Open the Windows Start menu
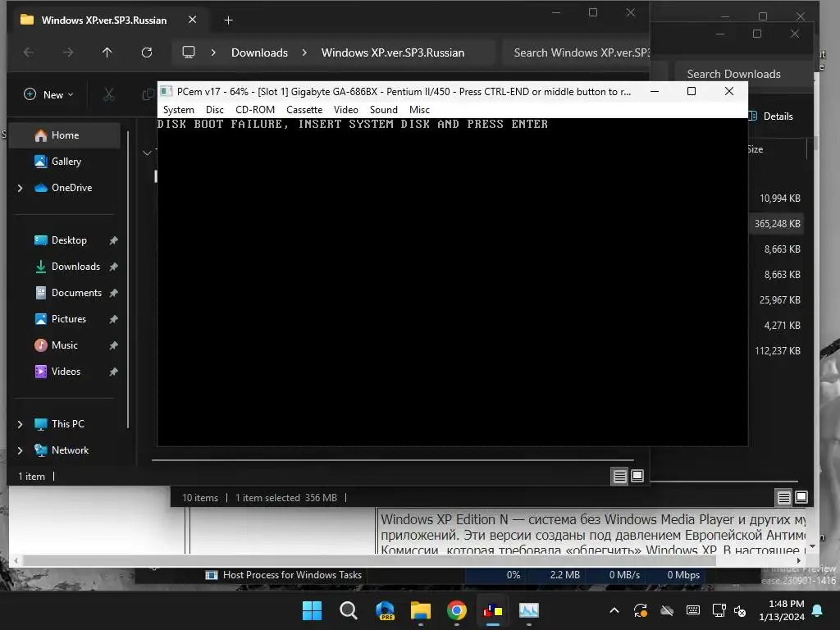Viewport: 840px width, 630px height. point(313,610)
